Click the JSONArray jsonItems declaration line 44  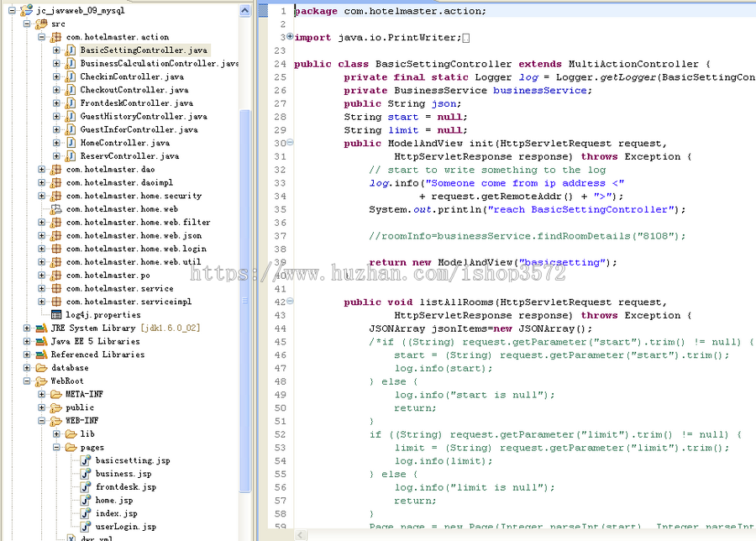coord(480,328)
